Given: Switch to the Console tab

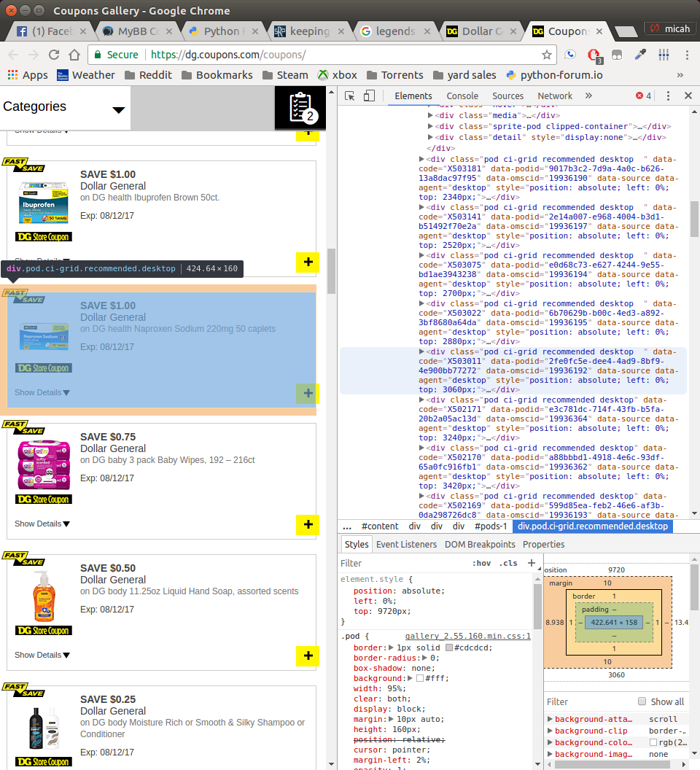Looking at the screenshot, I should pos(462,96).
